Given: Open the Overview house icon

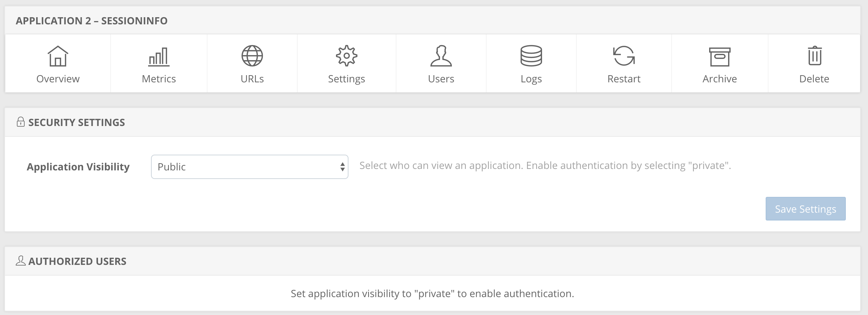Looking at the screenshot, I should [58, 56].
